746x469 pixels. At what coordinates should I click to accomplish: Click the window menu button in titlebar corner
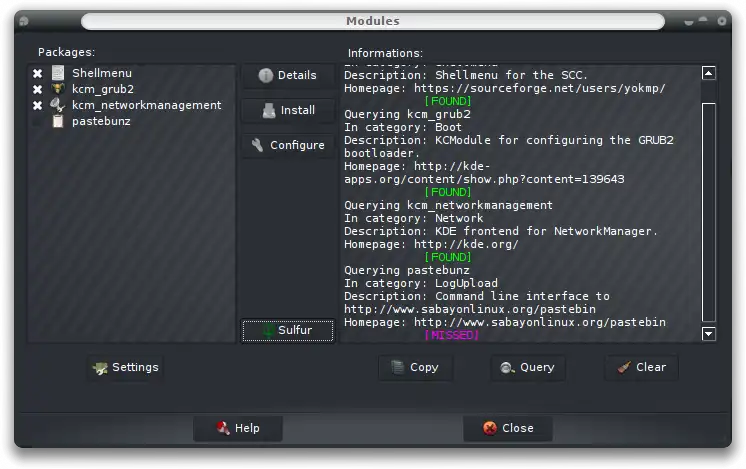pos(24,21)
